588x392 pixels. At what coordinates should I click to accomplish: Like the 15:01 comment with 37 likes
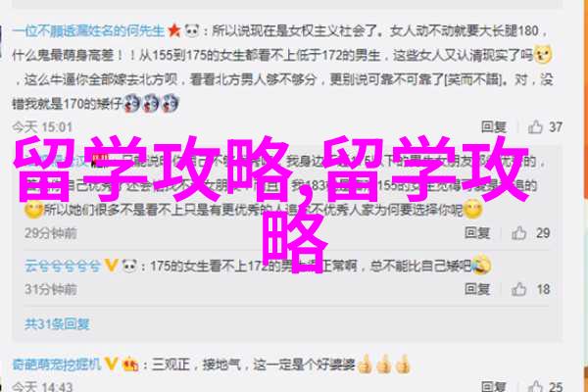pos(535,126)
